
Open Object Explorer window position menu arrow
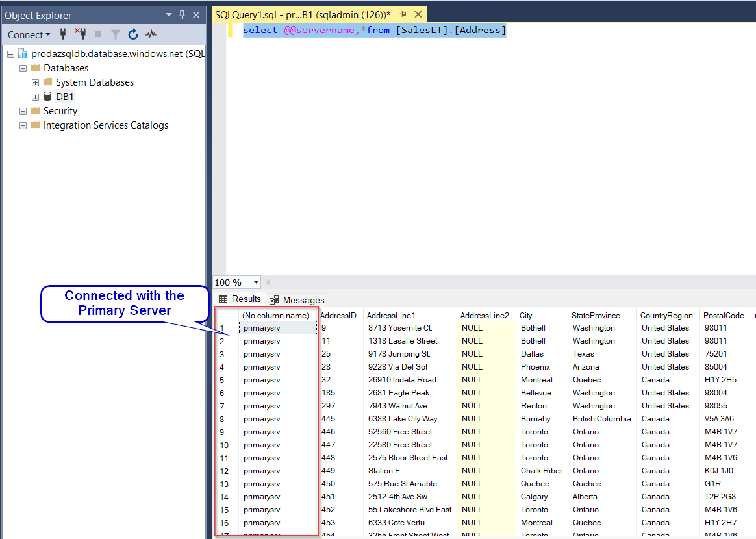169,15
